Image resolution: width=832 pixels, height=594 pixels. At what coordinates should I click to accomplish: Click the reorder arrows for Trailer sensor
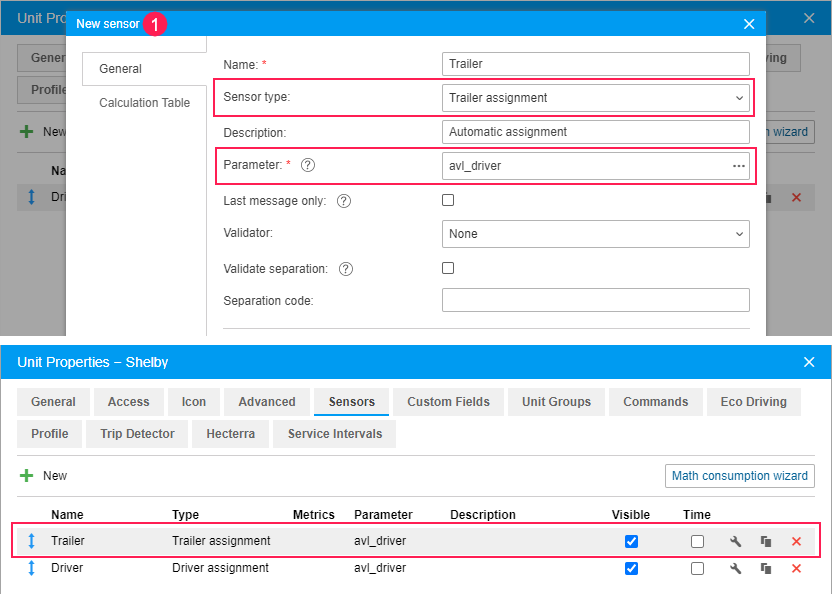(31, 541)
